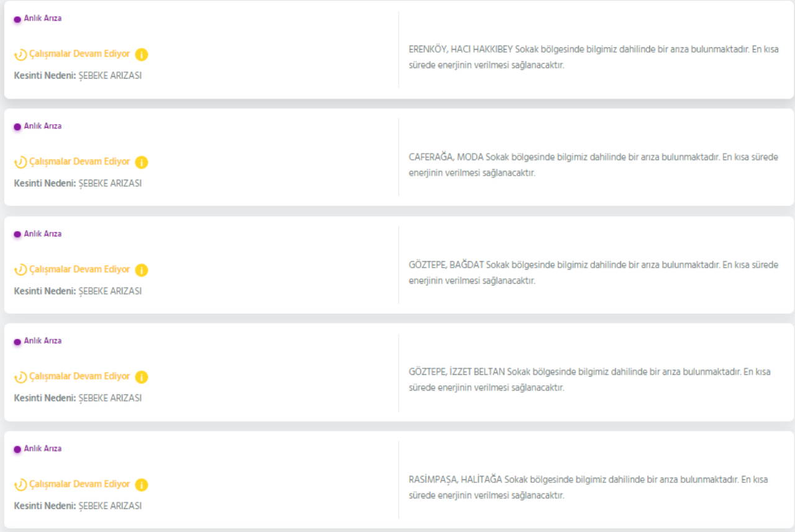Image resolution: width=795 pixels, height=532 pixels.
Task: Open the info icon for the GÖZTEPE, BAĞDAT outage
Action: [142, 270]
